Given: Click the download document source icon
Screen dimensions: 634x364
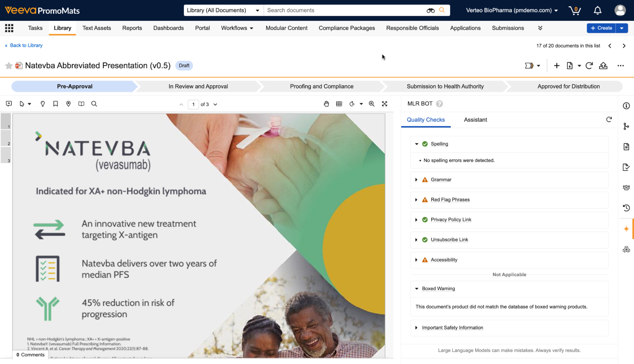Looking at the screenshot, I should click(570, 66).
